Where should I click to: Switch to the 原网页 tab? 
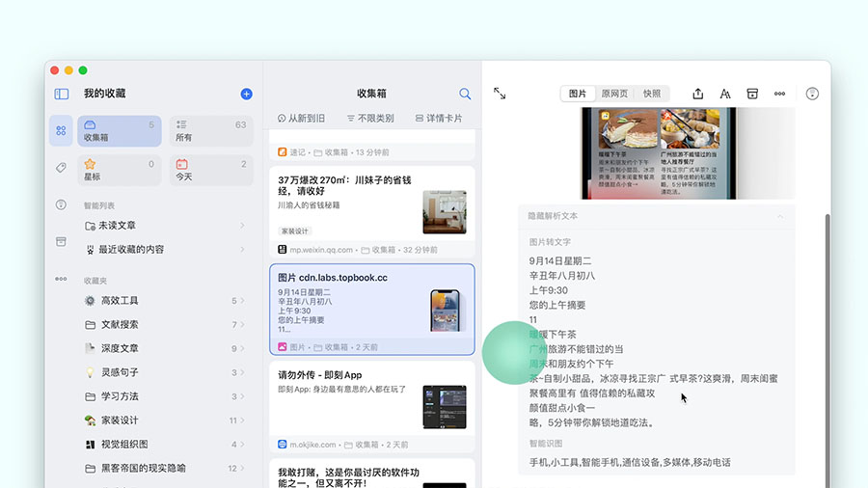pos(614,94)
